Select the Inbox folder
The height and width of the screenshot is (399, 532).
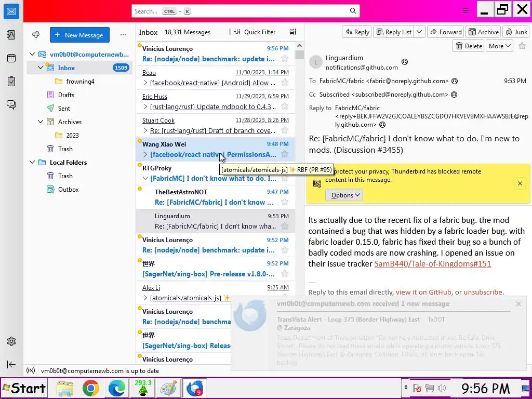click(79, 68)
